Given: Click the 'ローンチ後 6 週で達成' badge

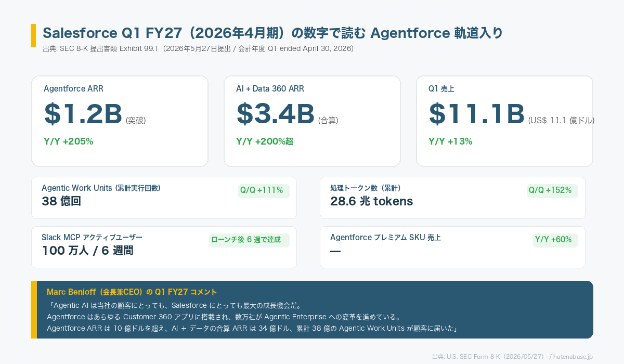Looking at the screenshot, I should [249, 240].
